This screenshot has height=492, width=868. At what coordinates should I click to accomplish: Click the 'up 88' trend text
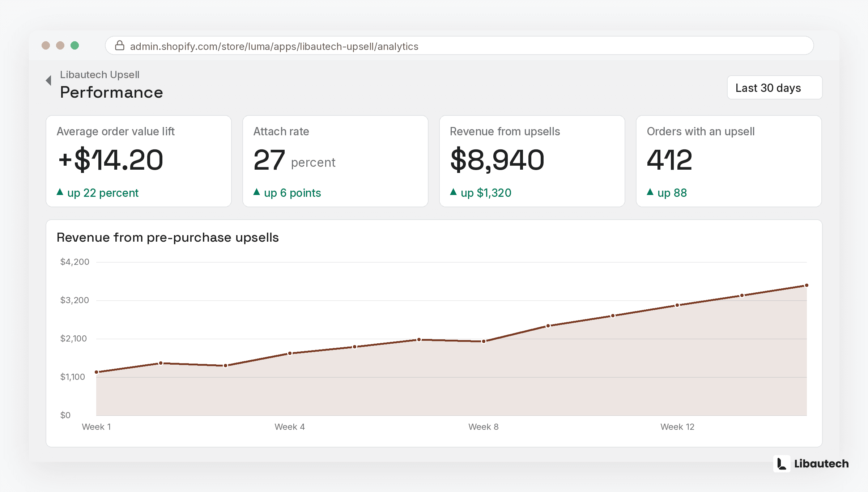click(x=672, y=193)
